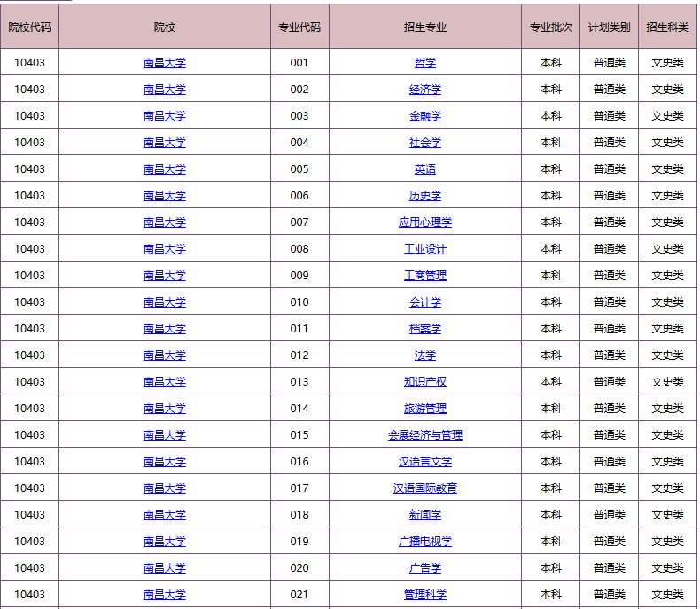Click the 院校代码 column header
Viewport: 700px width, 609px height.
pos(29,27)
